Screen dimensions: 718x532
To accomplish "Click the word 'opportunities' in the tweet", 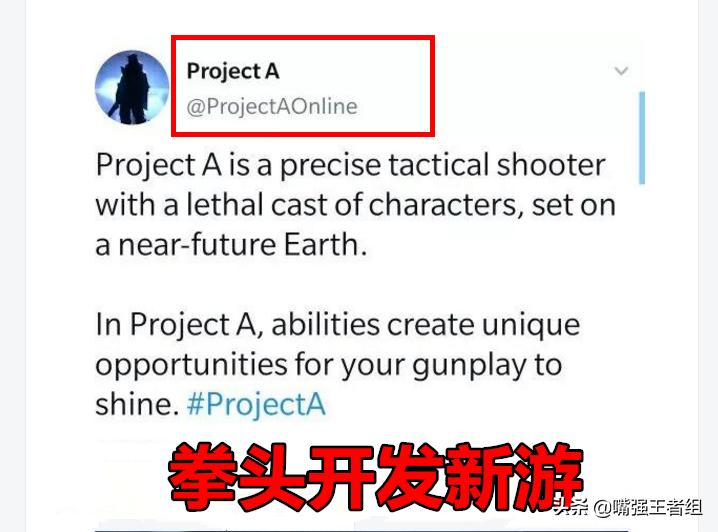I will coord(191,366).
